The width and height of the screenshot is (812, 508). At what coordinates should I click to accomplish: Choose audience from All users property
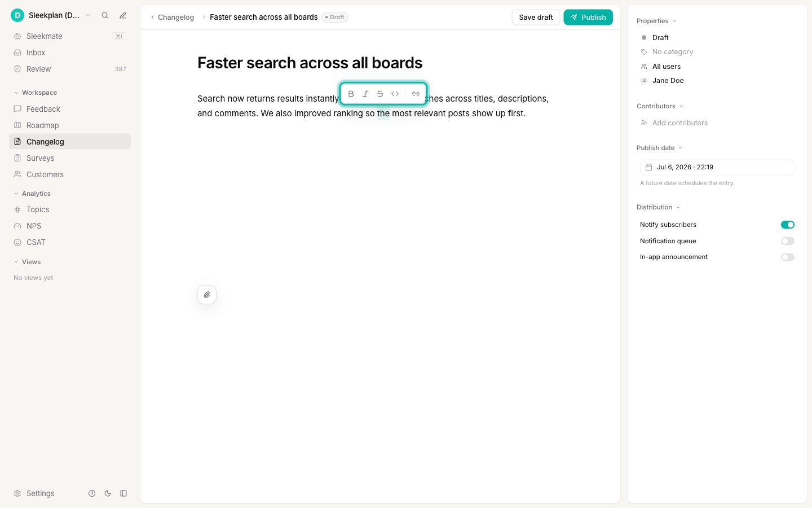coord(660,67)
